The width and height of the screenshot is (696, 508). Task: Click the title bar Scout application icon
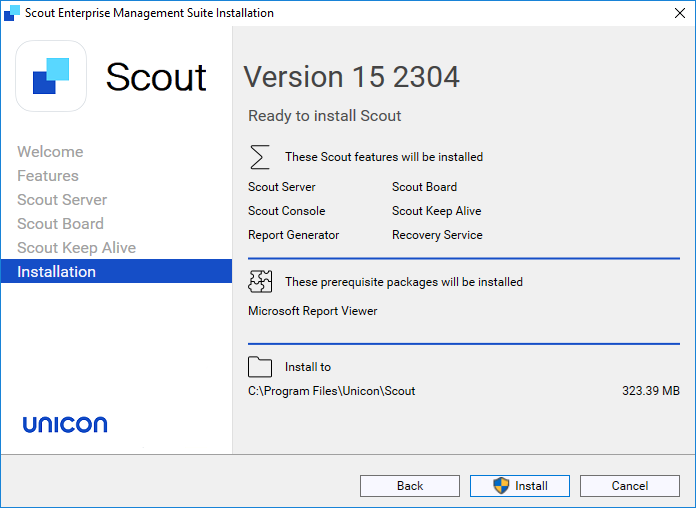click(12, 13)
